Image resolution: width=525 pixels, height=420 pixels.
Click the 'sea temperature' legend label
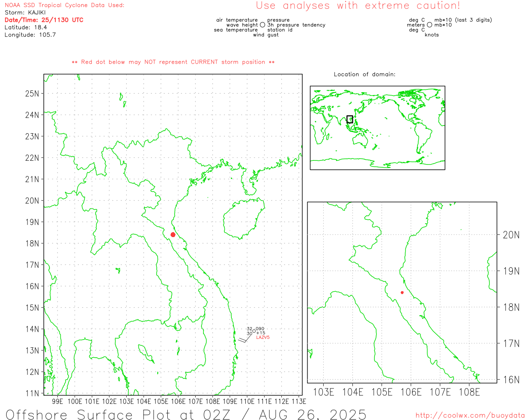[236, 30]
